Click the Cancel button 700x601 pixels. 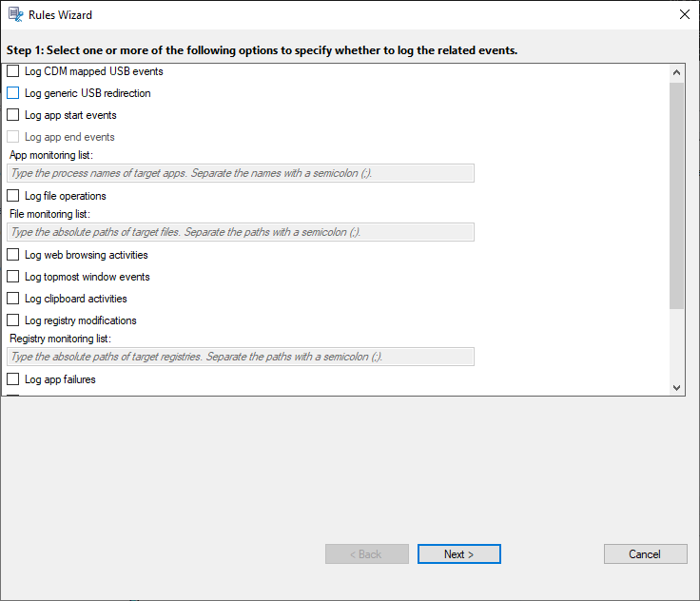point(645,554)
